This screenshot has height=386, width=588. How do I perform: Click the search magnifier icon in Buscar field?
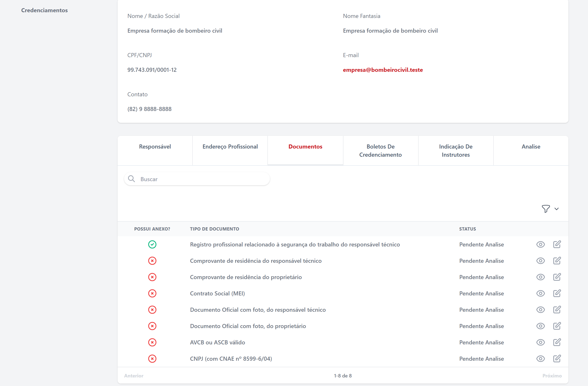(x=131, y=179)
